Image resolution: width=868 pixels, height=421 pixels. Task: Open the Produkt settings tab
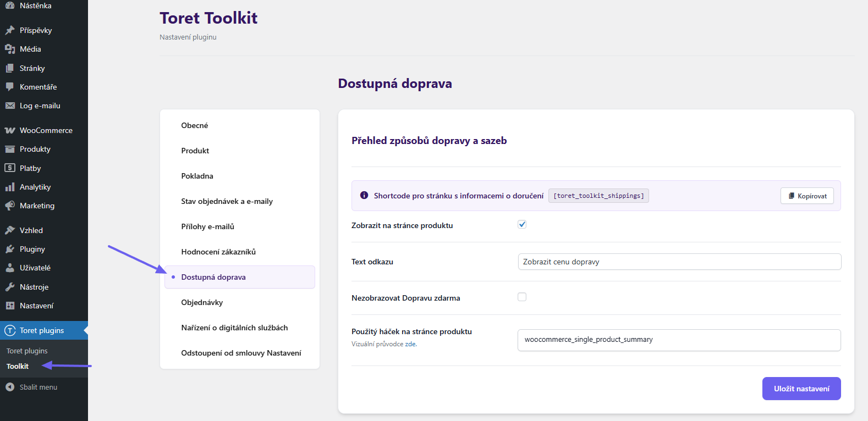(x=240, y=151)
